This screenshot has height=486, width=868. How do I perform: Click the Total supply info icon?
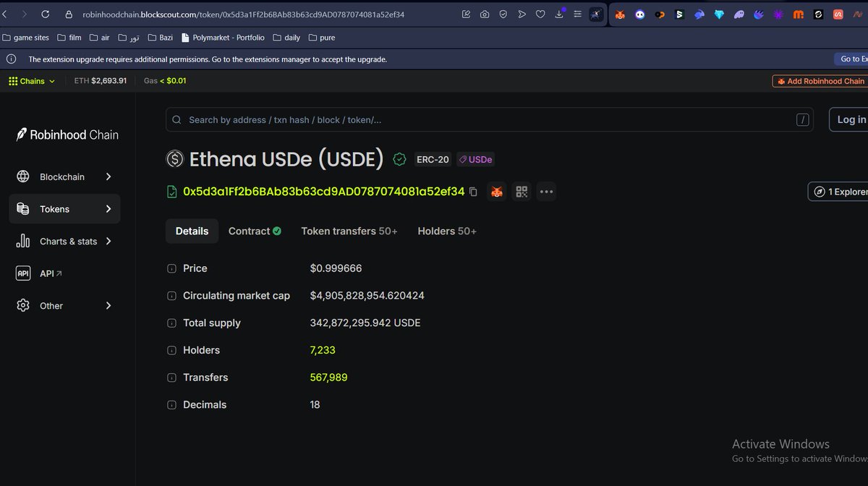pos(171,323)
